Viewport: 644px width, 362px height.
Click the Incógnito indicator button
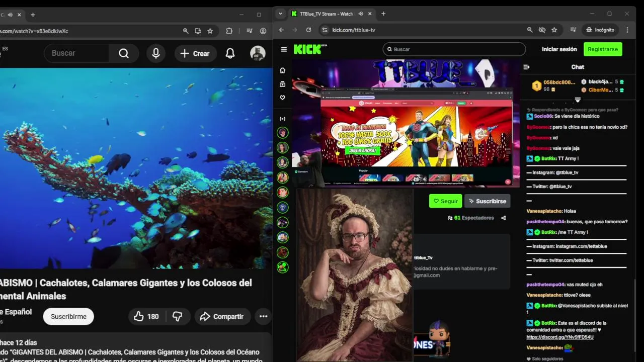(x=600, y=30)
